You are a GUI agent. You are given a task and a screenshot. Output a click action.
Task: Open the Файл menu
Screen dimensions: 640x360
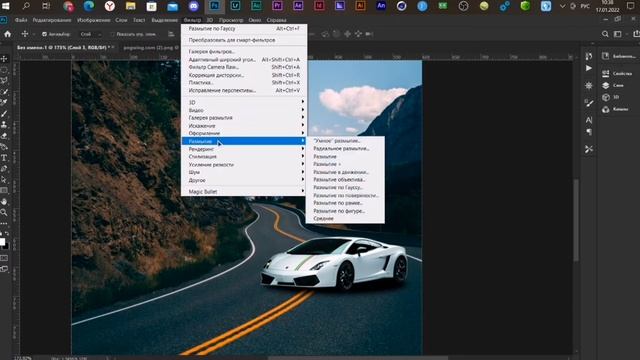click(21, 20)
